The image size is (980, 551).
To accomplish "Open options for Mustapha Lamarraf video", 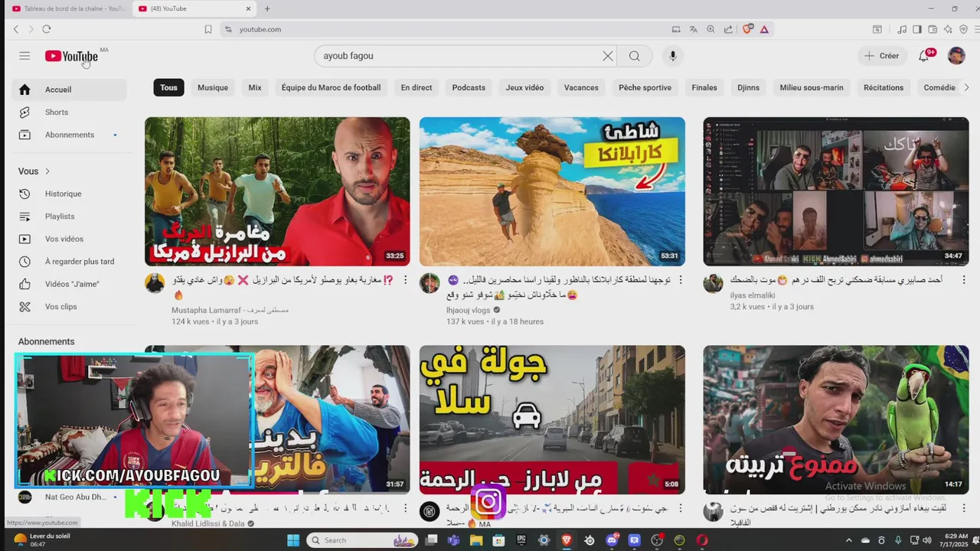I will click(405, 280).
